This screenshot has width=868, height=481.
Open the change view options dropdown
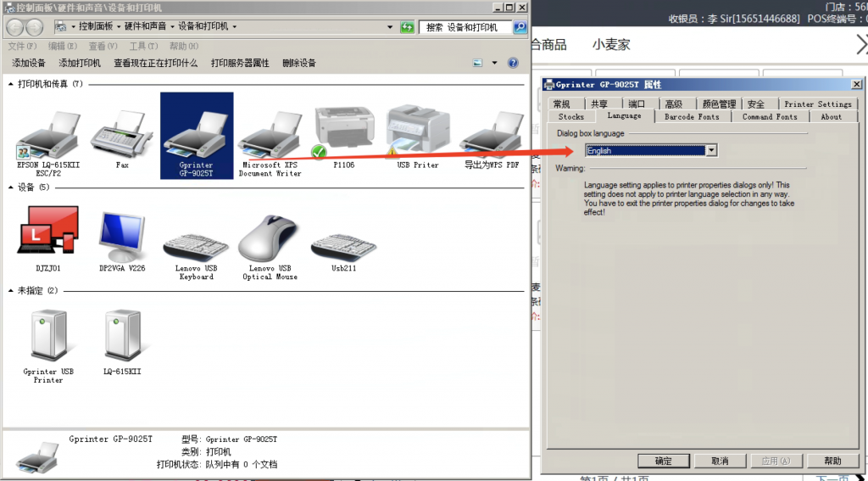coord(493,63)
